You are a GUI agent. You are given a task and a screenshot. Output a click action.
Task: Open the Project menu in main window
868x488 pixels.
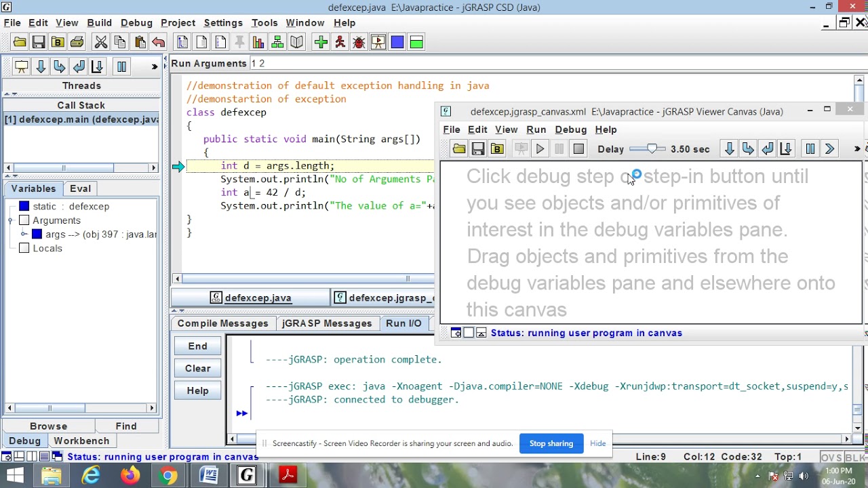(178, 23)
